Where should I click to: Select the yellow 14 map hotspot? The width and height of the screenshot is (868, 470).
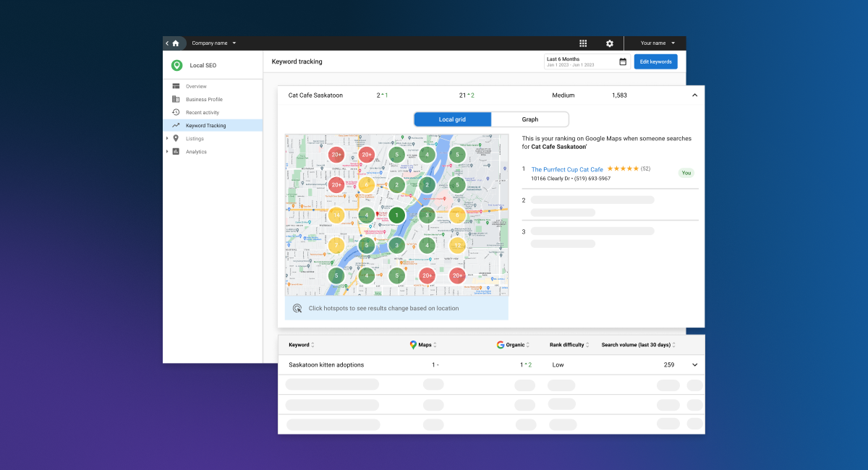point(336,215)
